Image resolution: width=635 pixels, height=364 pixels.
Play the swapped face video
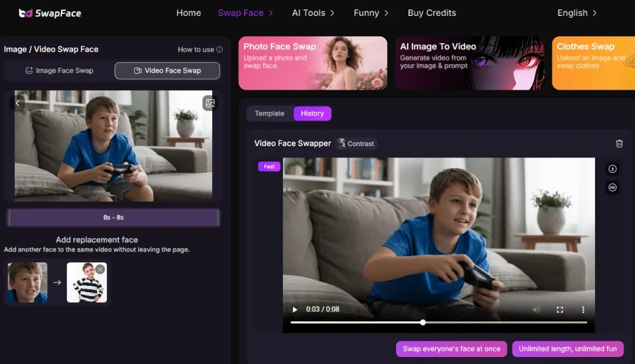tap(295, 309)
